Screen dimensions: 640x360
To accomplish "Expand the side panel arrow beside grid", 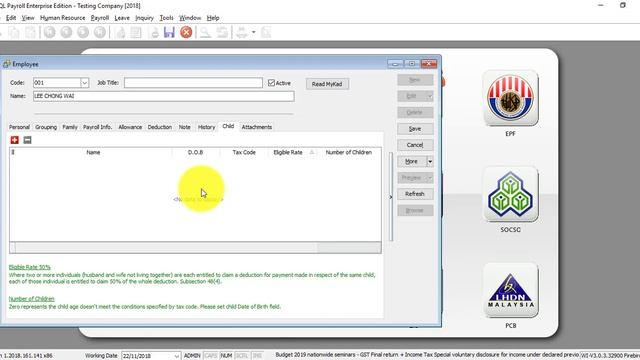I will click(x=391, y=197).
